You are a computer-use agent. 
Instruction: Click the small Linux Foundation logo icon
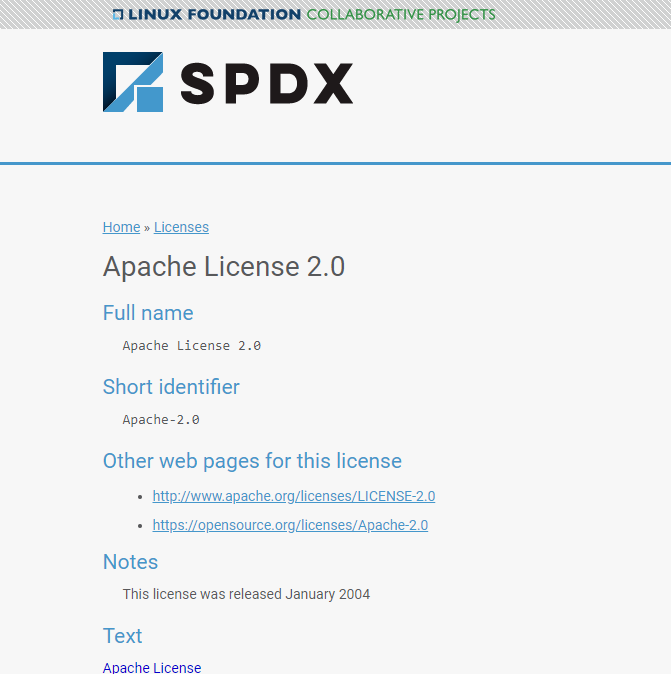118,15
